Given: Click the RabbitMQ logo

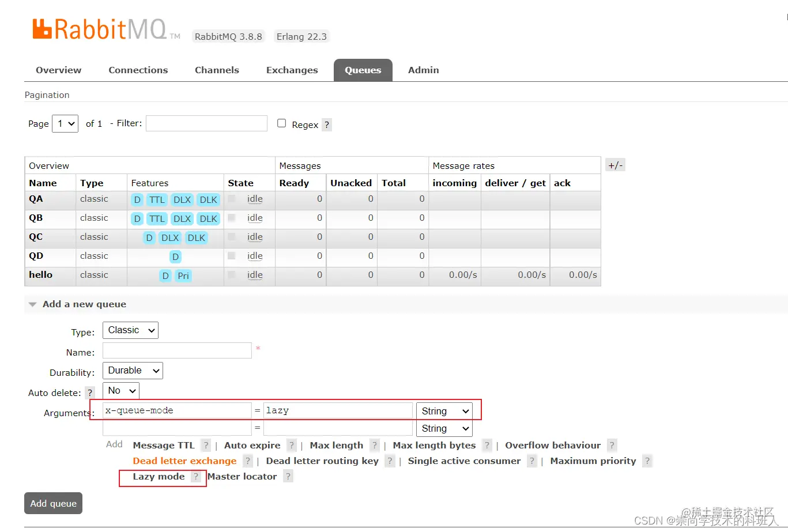Looking at the screenshot, I should [106, 29].
